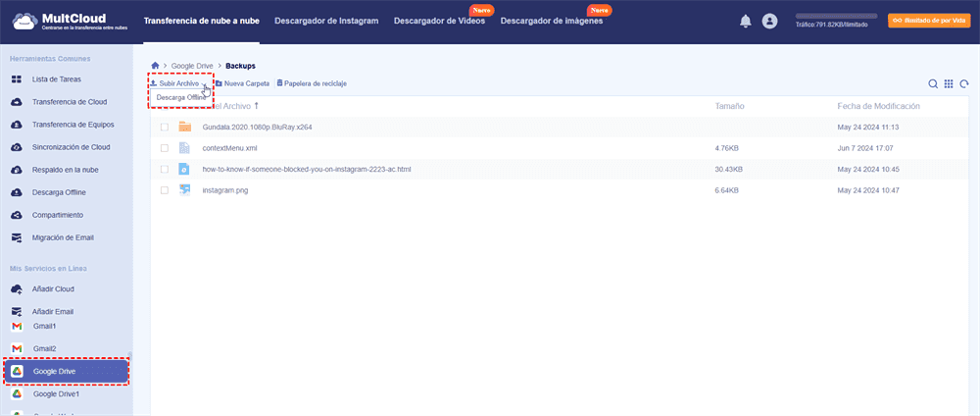Click the MultCloud logo

pos(70,22)
